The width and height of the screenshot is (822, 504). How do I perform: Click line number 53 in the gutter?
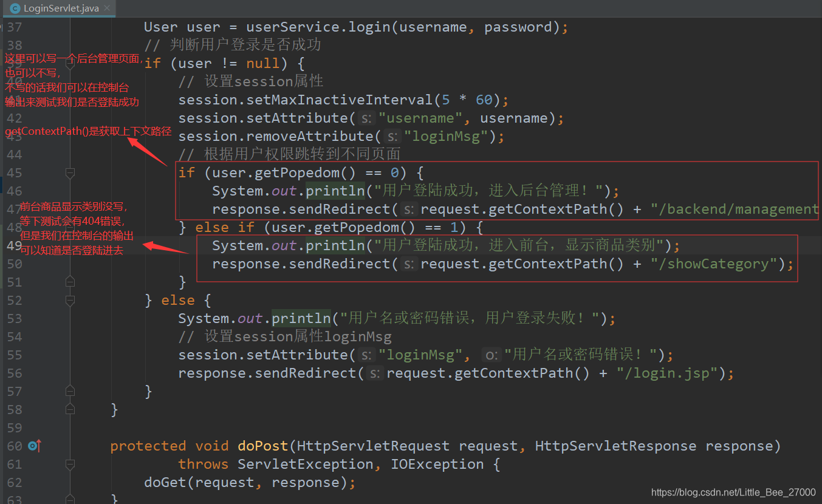[x=15, y=319]
